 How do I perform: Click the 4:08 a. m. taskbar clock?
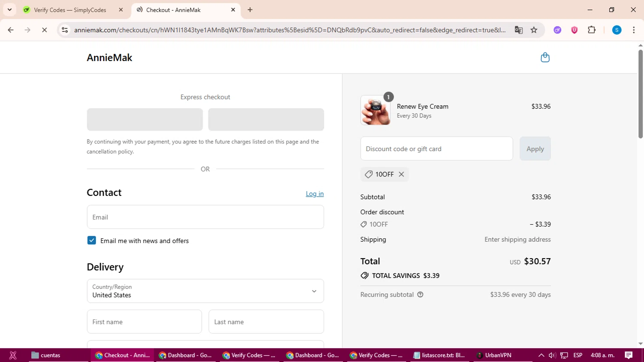(603, 355)
